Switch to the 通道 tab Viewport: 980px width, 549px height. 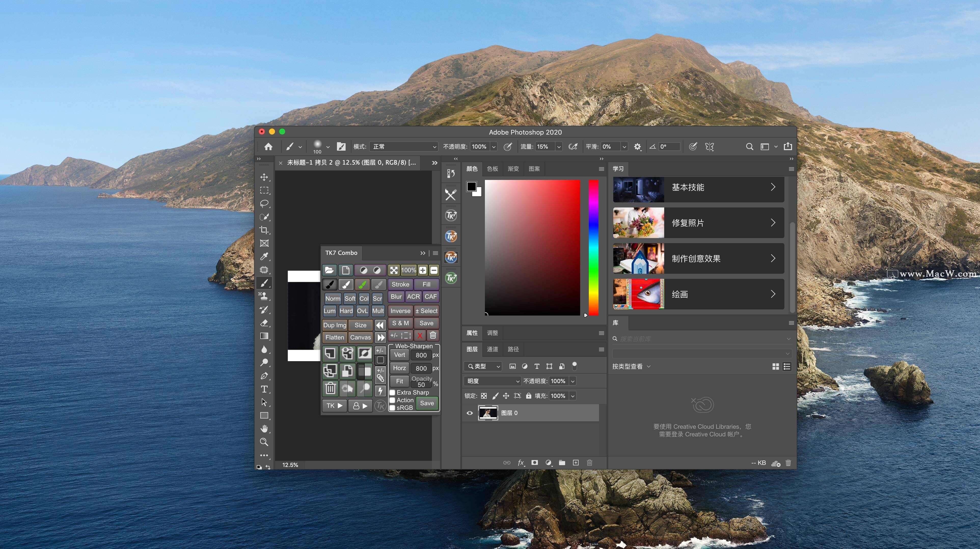pyautogui.click(x=492, y=349)
